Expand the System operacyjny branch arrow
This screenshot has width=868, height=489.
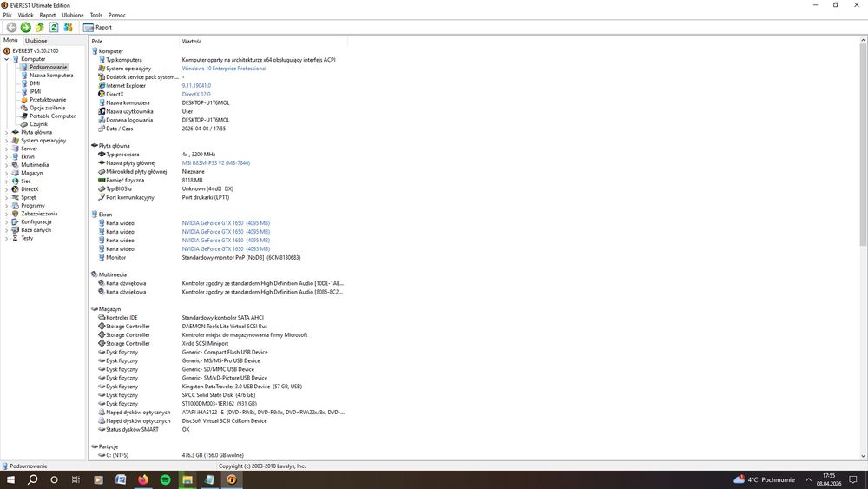tap(7, 141)
